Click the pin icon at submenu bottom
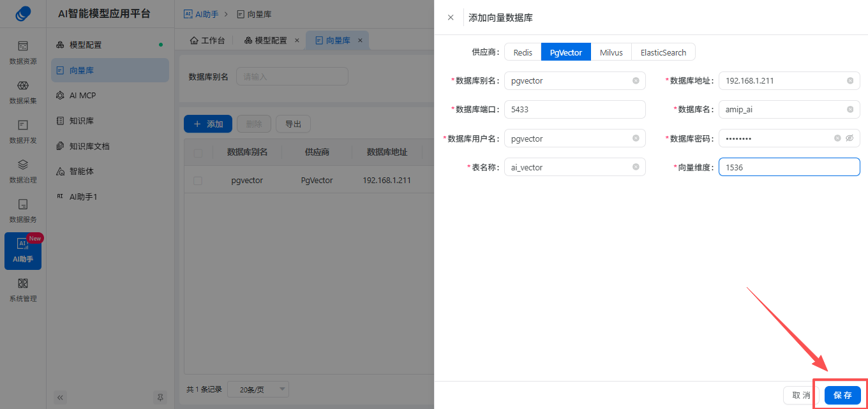 pyautogui.click(x=160, y=397)
